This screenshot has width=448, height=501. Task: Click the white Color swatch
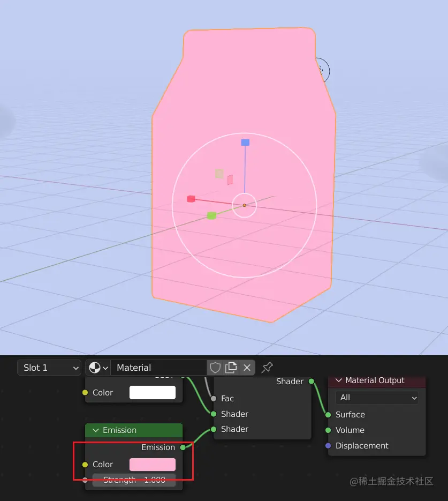pyautogui.click(x=153, y=392)
